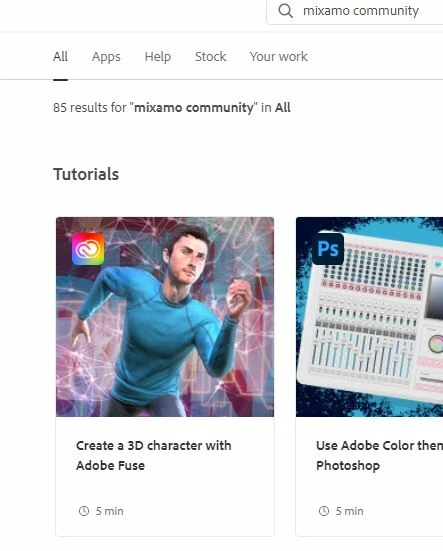Click the Creative Cloud logo badge
This screenshot has height=551, width=443.
pyautogui.click(x=88, y=249)
